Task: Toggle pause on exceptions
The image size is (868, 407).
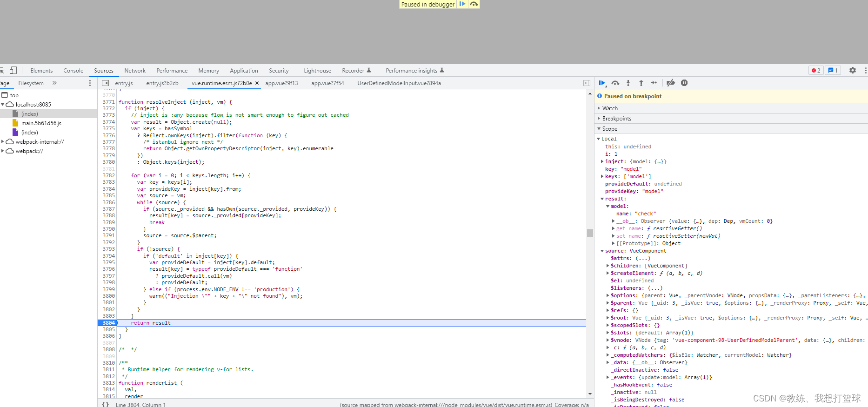Action: 684,83
